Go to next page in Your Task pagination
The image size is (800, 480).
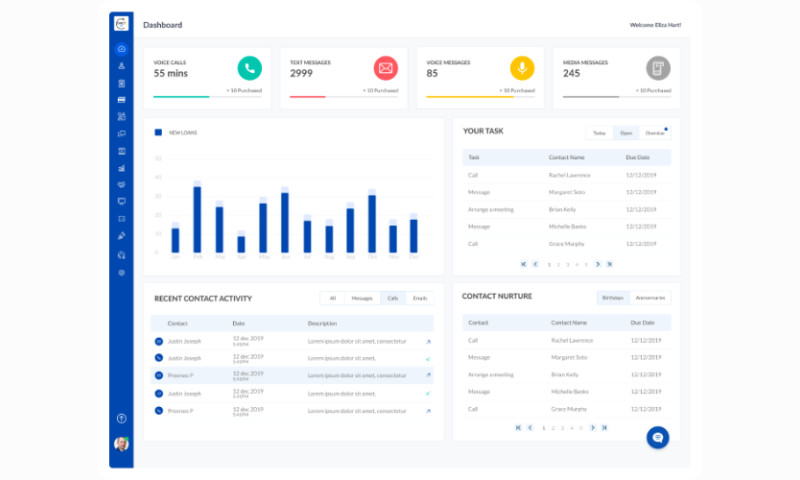coord(597,264)
